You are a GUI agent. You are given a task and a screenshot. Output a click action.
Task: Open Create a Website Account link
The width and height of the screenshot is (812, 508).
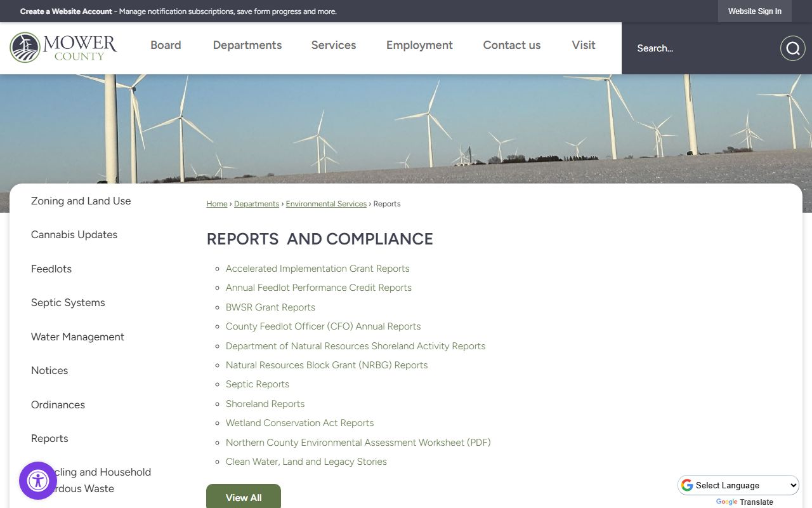66,11
